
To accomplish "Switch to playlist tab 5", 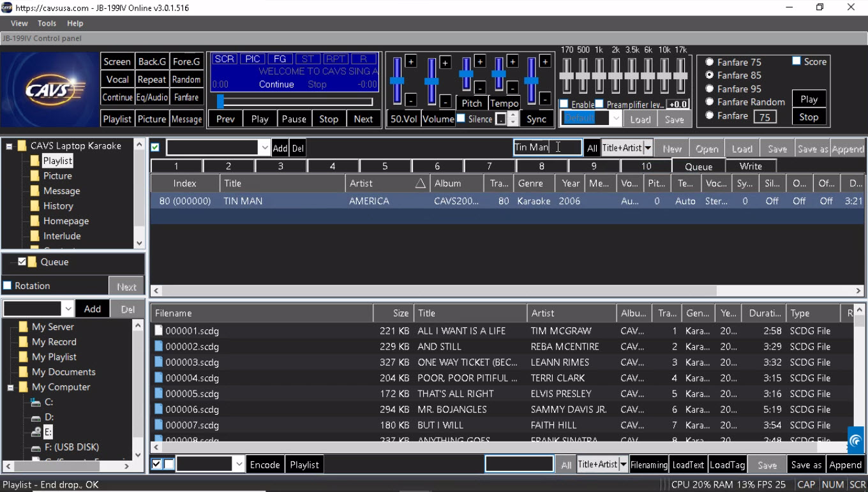I will click(x=385, y=166).
